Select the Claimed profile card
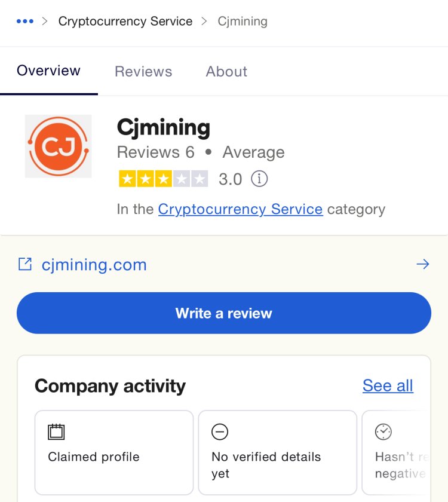 [x=114, y=453]
